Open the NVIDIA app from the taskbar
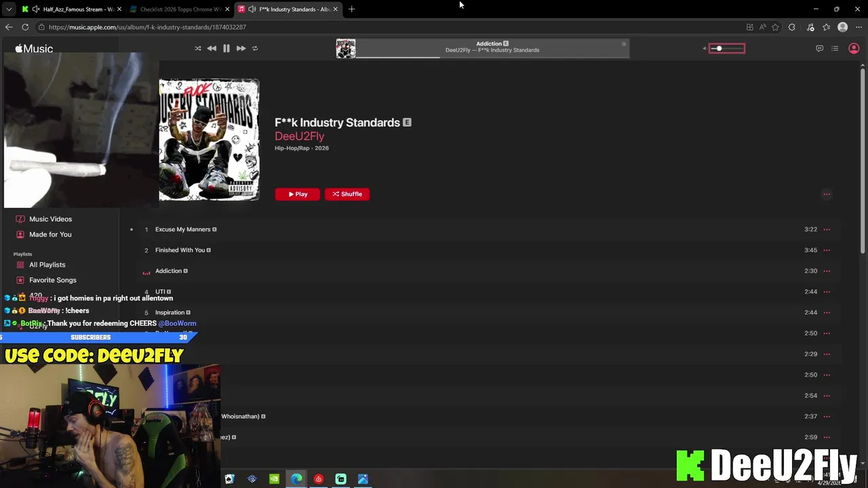The image size is (868, 488). [x=274, y=479]
